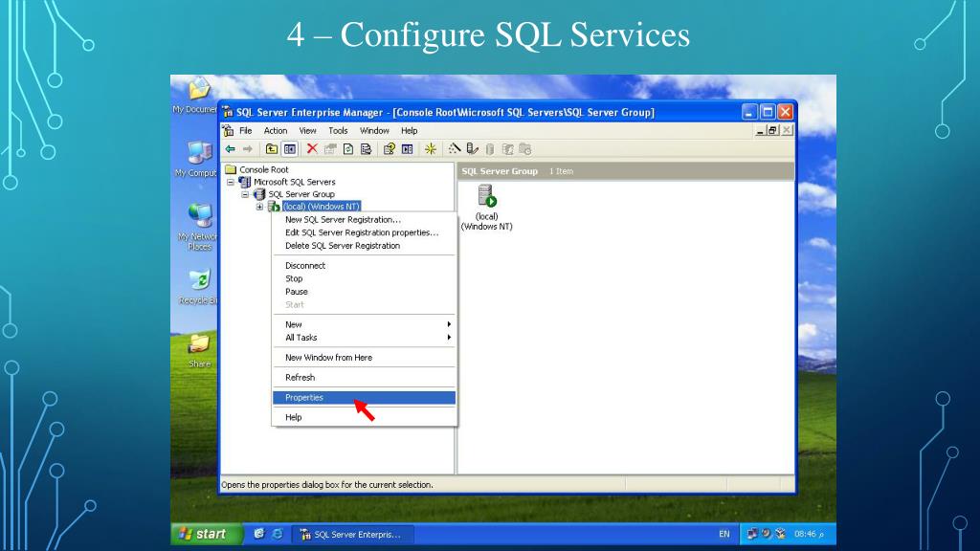
Task: Open the Help menu in the menu bar
Action: click(410, 130)
